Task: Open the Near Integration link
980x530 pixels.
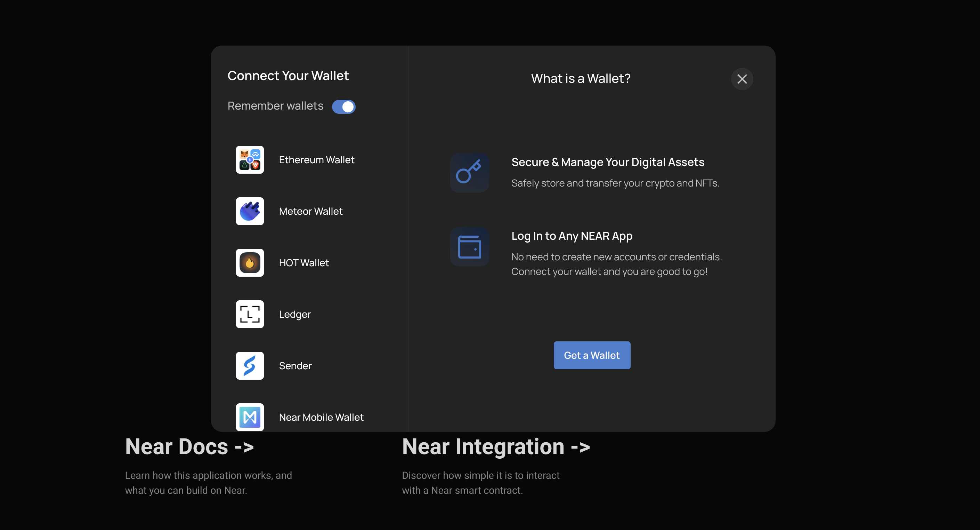Action: click(x=496, y=446)
